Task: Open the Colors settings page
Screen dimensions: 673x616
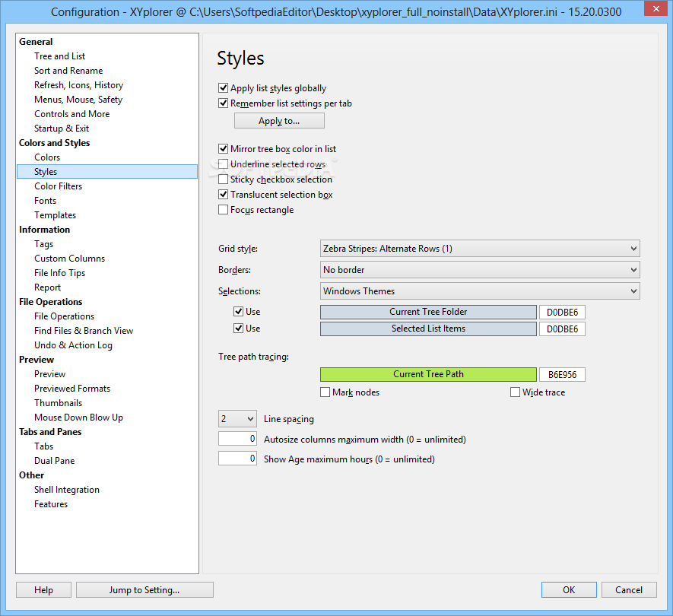Action: point(47,157)
